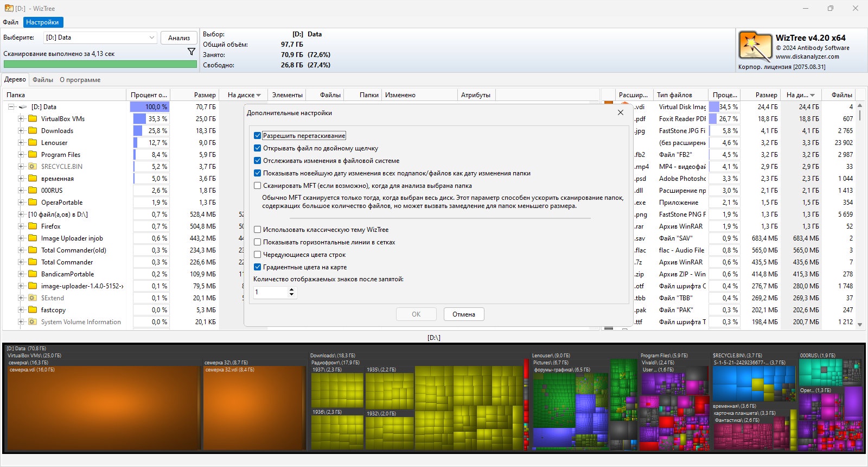
Task: Click the decimal places input field
Action: pos(270,292)
